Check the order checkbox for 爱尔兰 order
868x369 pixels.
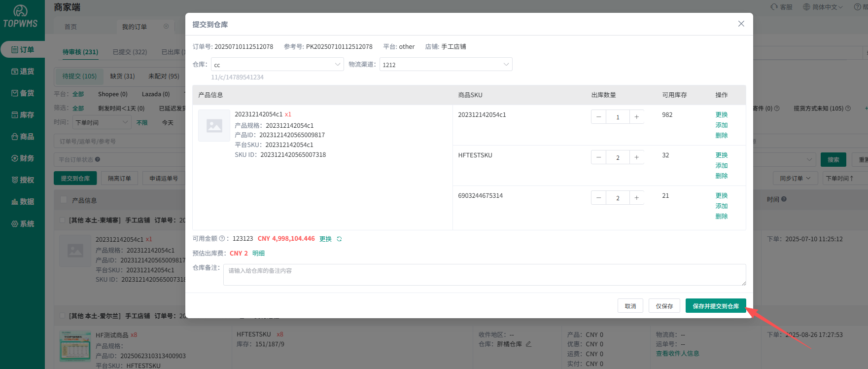[62, 316]
